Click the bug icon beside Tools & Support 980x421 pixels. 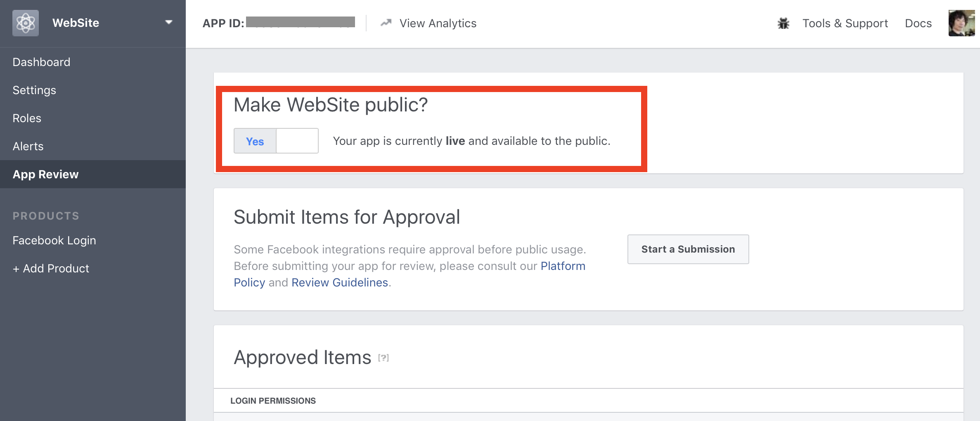click(783, 24)
